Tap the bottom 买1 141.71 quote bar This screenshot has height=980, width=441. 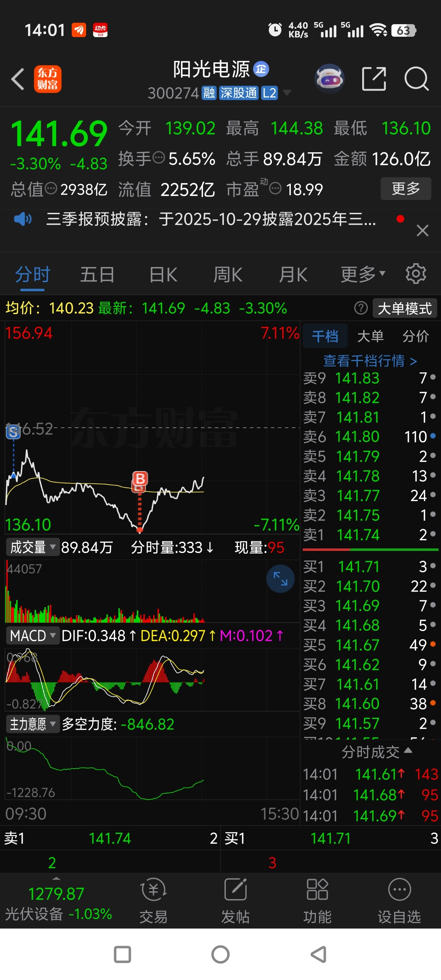tap(331, 838)
